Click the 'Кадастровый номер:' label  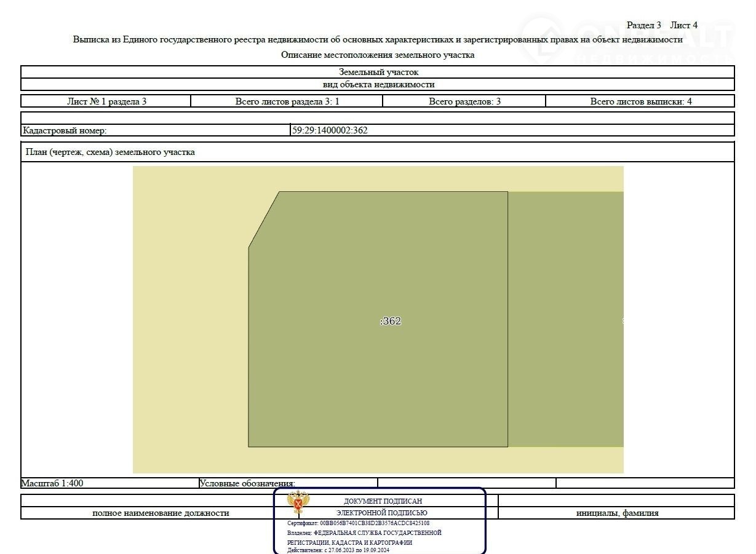click(x=65, y=130)
